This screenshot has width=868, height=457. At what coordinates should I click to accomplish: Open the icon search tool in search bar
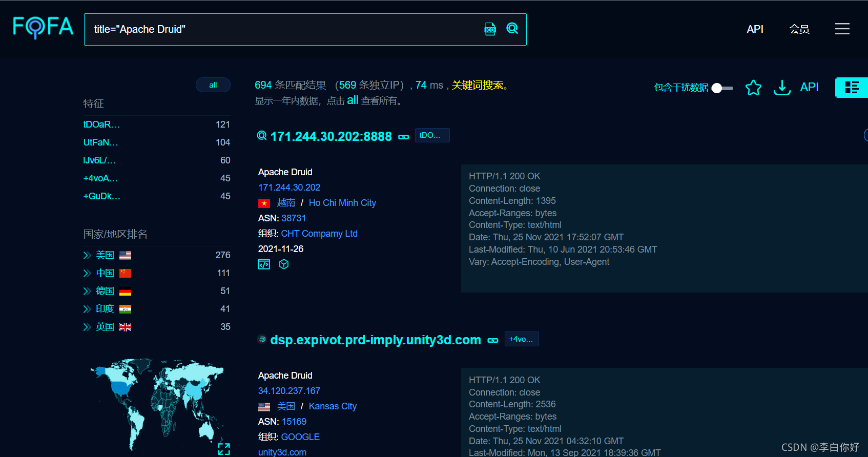coord(490,29)
